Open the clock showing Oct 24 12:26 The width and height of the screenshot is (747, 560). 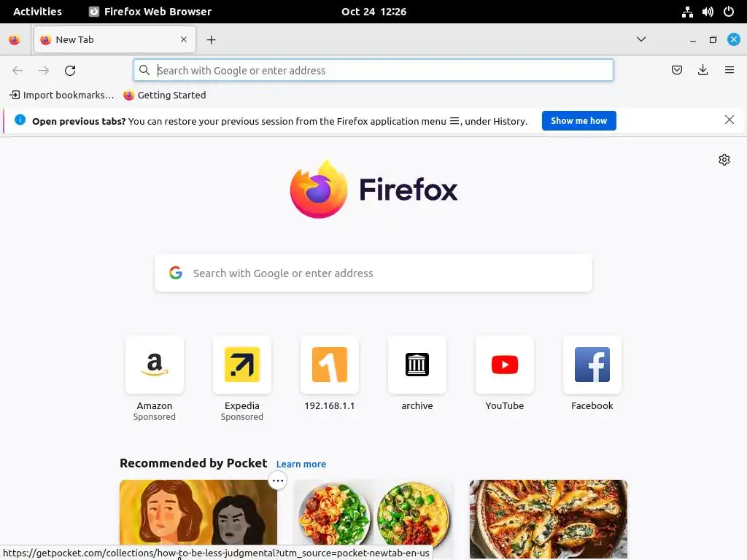click(x=374, y=12)
